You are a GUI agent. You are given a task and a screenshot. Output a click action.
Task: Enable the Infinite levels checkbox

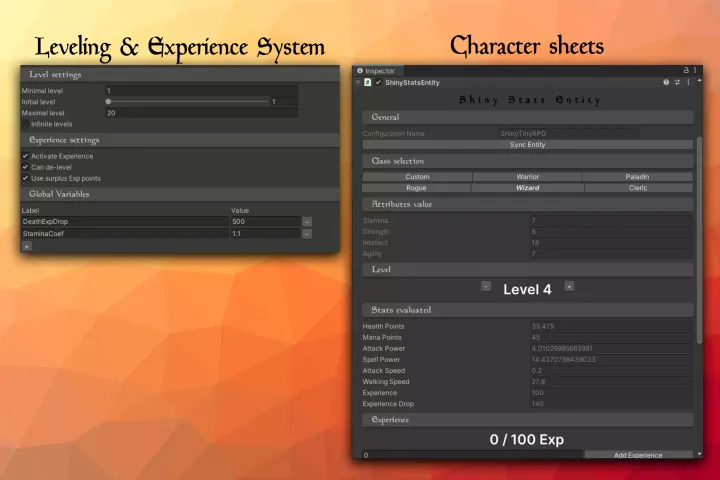pyautogui.click(x=25, y=124)
